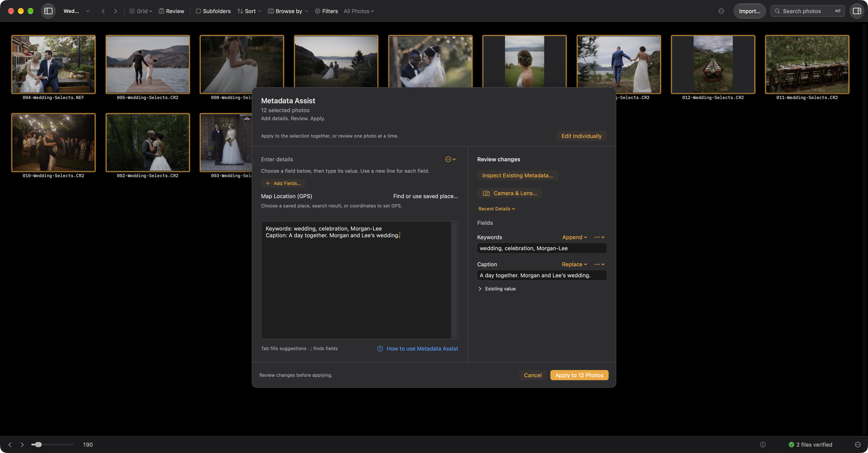This screenshot has width=868, height=453.
Task: Click the Keywords value input field
Action: coord(542,248)
